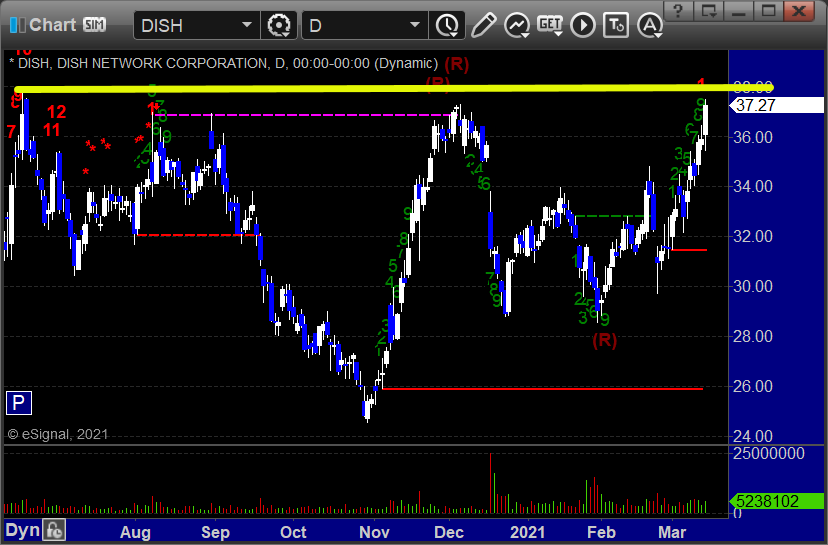Toggle the lock icon beside Dyn
The height and width of the screenshot is (545, 828).
click(x=54, y=530)
